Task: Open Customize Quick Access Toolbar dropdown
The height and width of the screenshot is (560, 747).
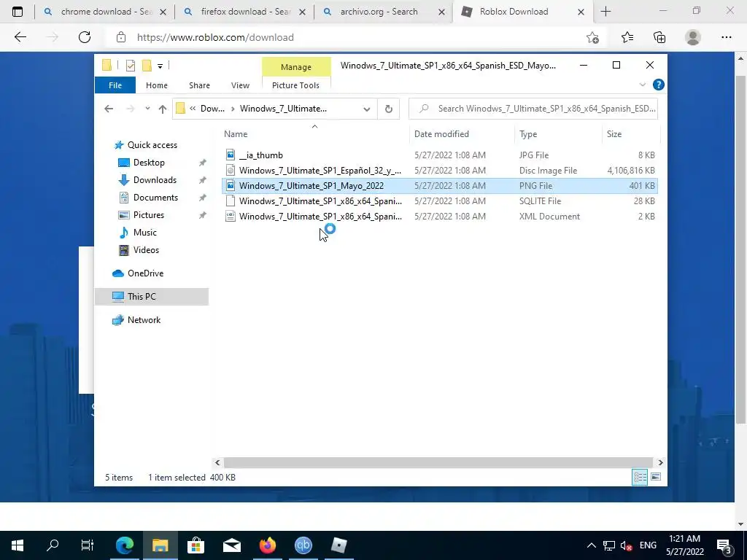Action: point(160,66)
